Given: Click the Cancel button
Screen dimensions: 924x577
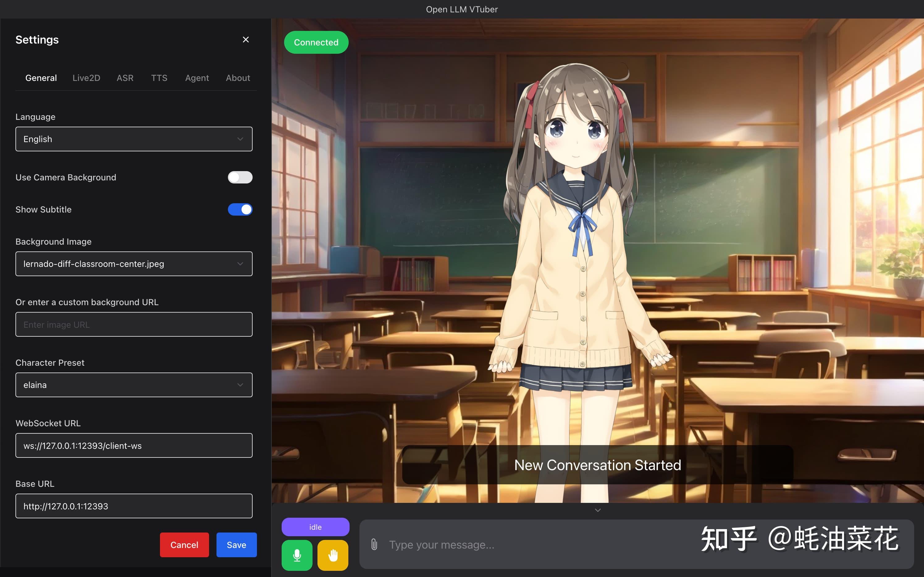Looking at the screenshot, I should (x=184, y=545).
